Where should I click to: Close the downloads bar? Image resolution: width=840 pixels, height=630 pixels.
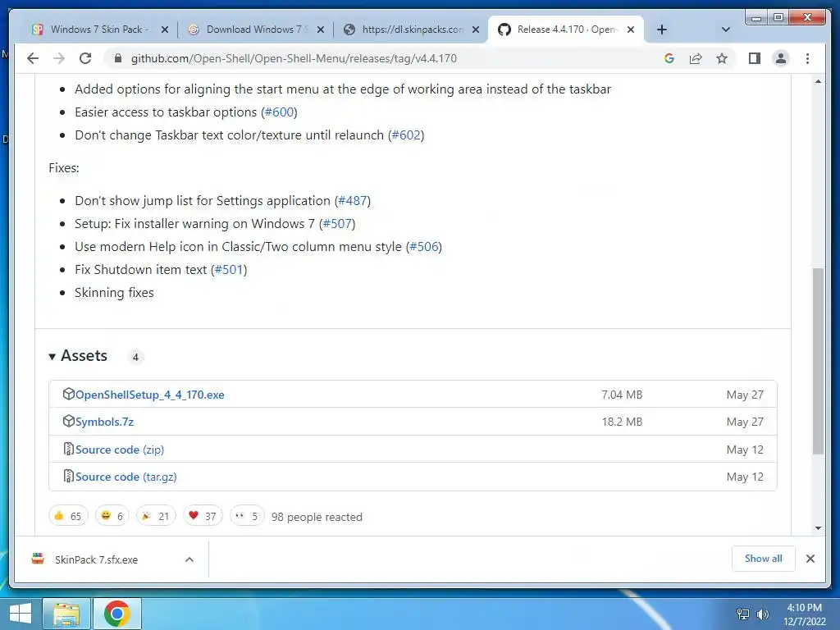[x=810, y=559]
